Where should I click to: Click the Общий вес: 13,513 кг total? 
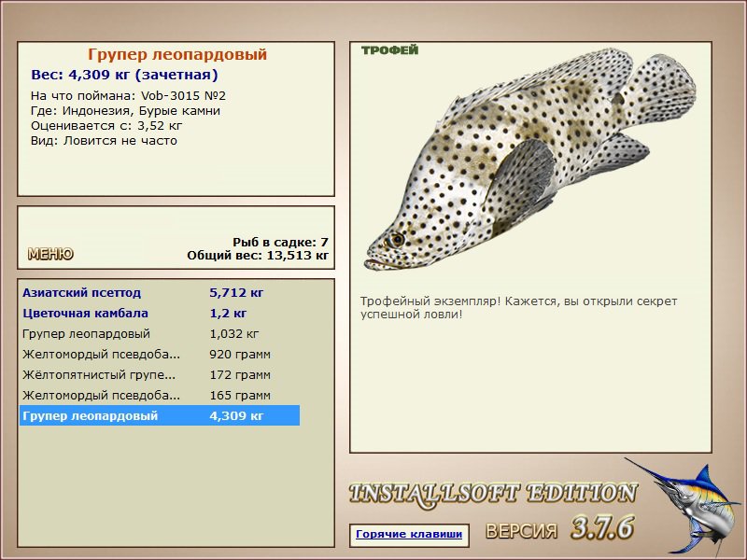258,255
